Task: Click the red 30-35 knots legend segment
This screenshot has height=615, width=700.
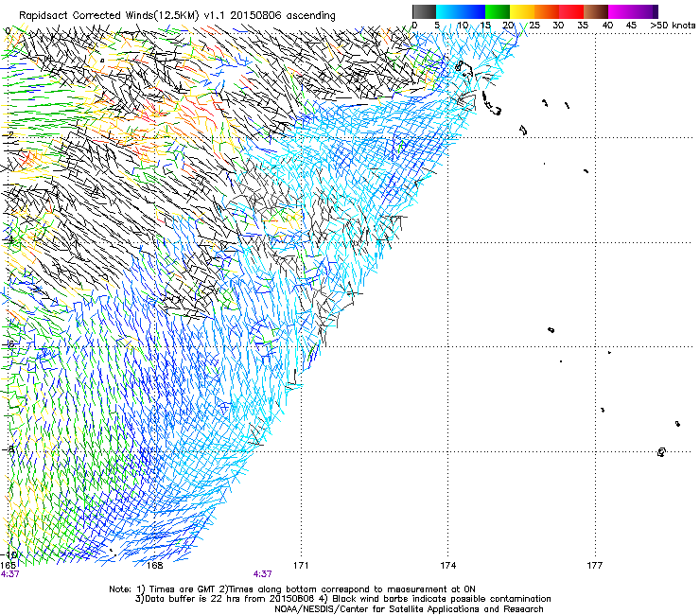Action: [571, 11]
